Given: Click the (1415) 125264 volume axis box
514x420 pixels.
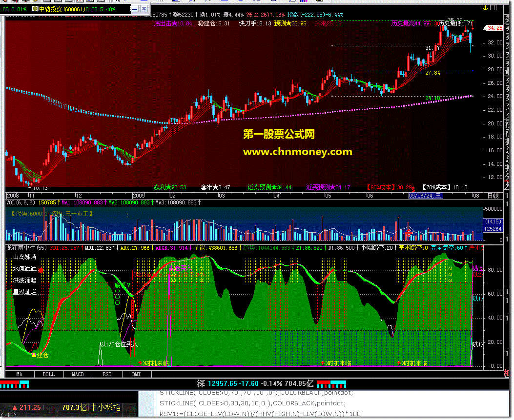Looking at the screenshot, I should click(x=493, y=225).
